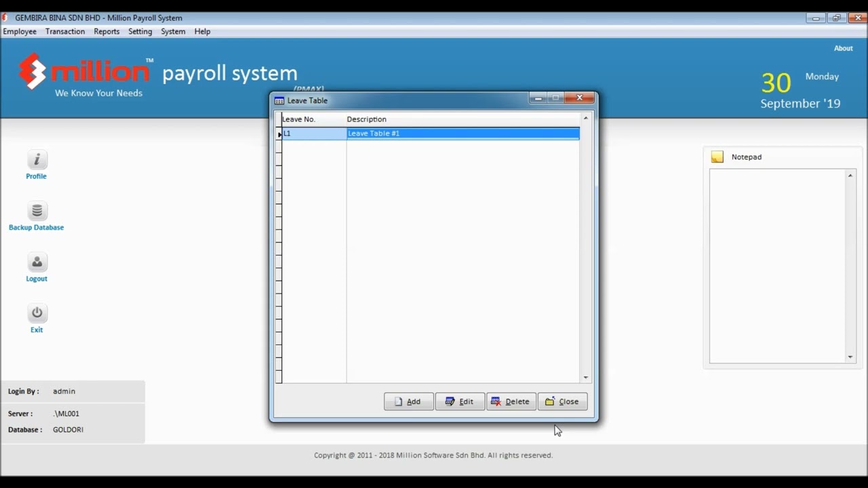The height and width of the screenshot is (488, 868).
Task: Add a new leave table entry
Action: point(408,401)
